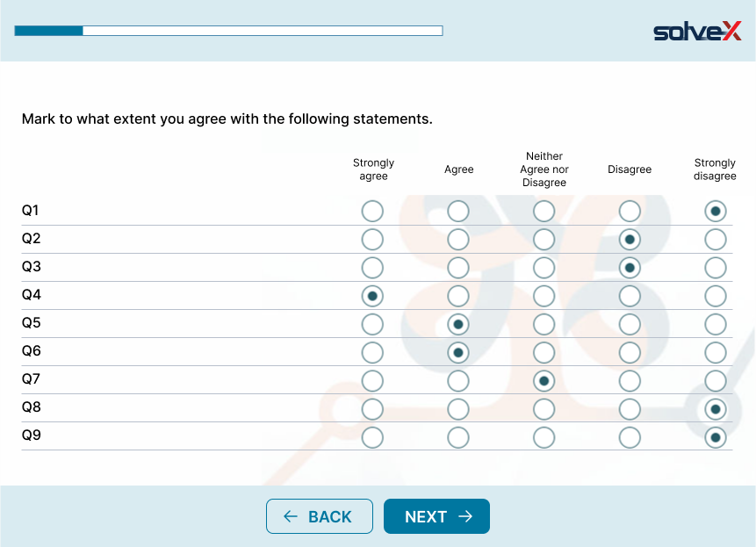Choose Agree for Q2

point(458,239)
